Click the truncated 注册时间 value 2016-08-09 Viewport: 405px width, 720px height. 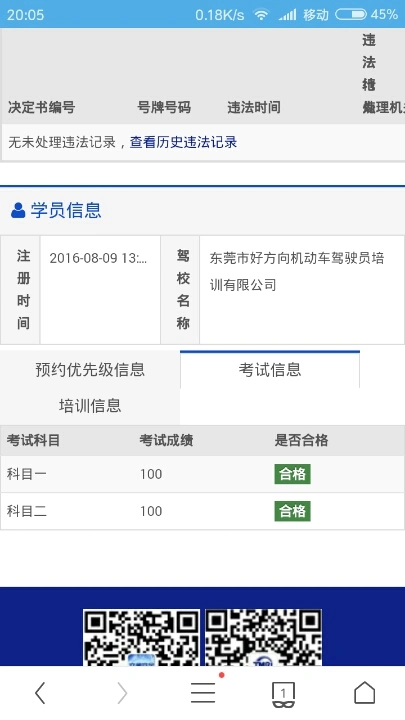tap(98, 258)
